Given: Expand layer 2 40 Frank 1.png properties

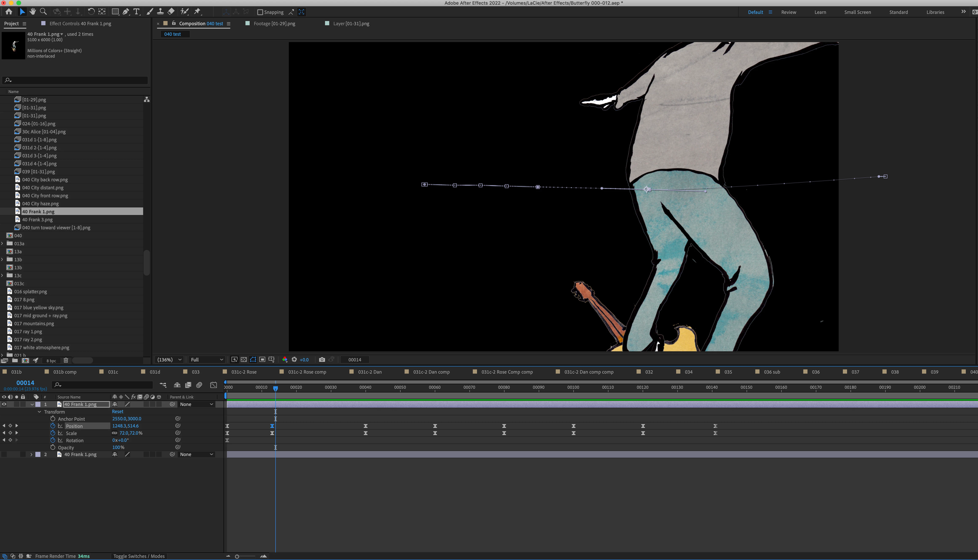Looking at the screenshot, I should click(x=32, y=455).
